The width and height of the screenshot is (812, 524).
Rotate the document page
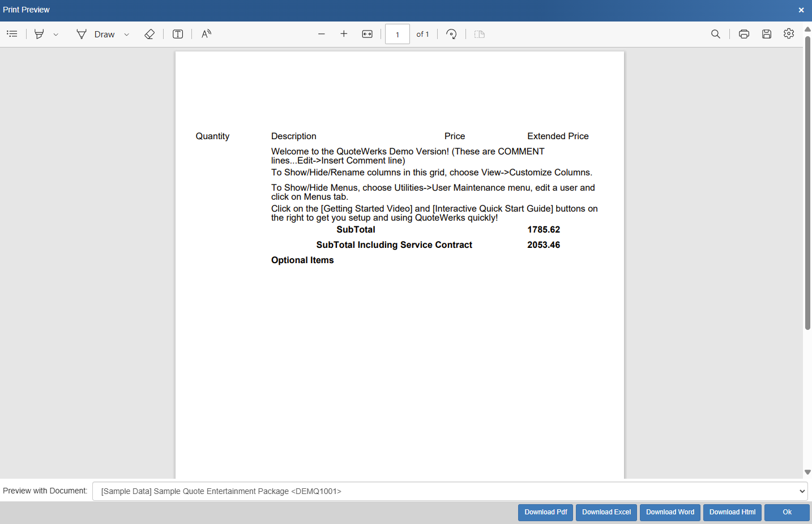[x=451, y=34]
